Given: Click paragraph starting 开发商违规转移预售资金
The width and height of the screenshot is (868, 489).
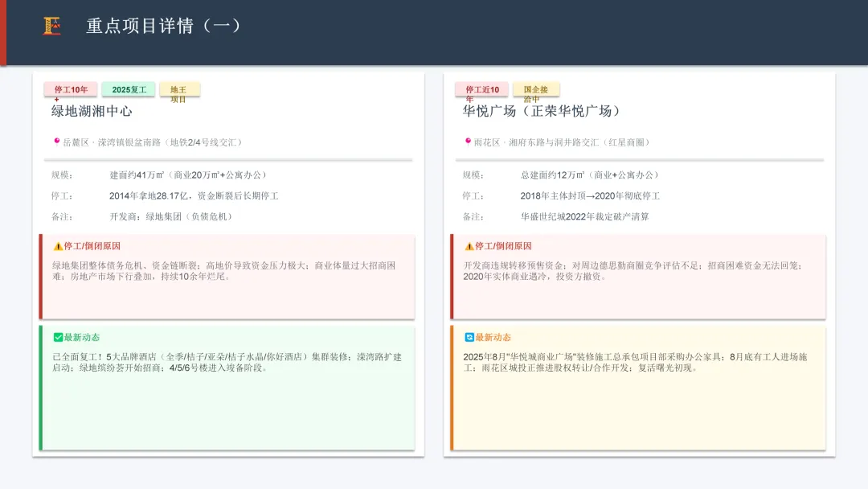Looking at the screenshot, I should (633, 271).
